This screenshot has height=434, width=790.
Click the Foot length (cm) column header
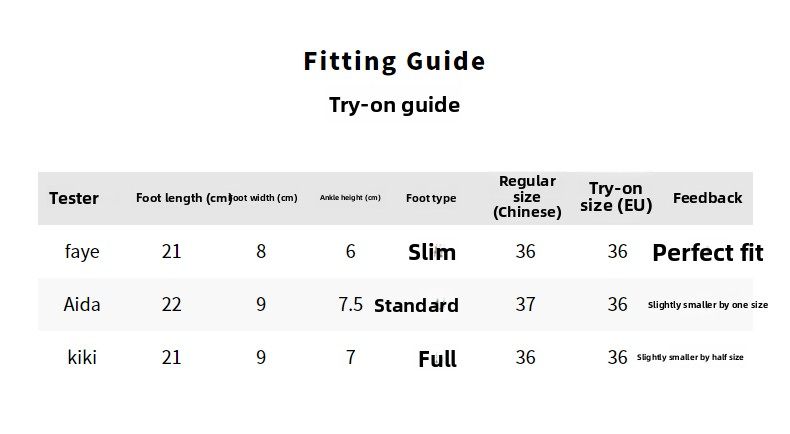tap(183, 198)
